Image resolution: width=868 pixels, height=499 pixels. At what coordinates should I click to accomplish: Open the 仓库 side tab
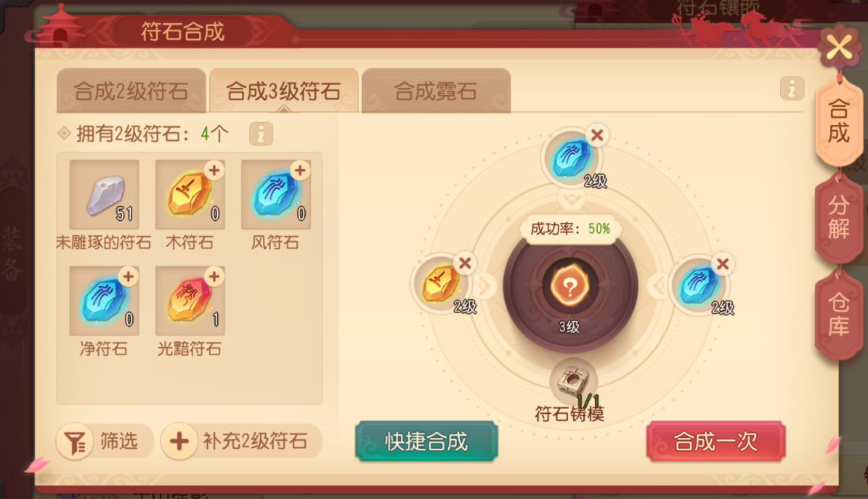(x=839, y=313)
